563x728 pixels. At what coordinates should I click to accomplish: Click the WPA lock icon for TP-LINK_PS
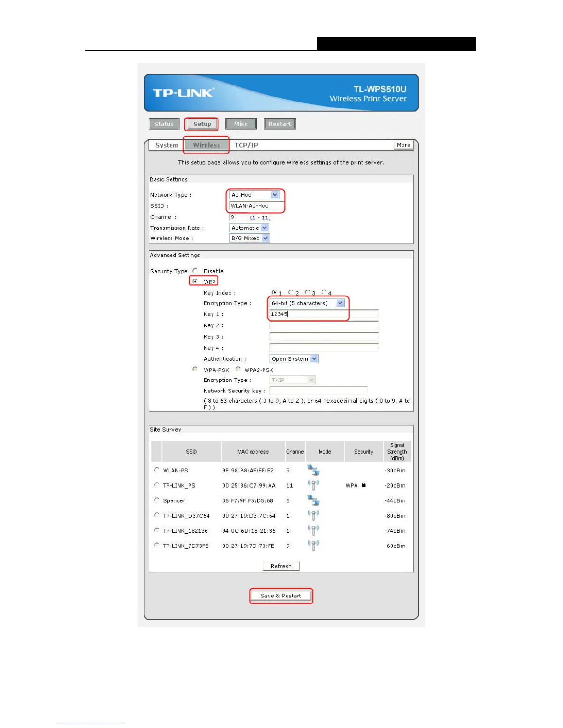coord(363,485)
